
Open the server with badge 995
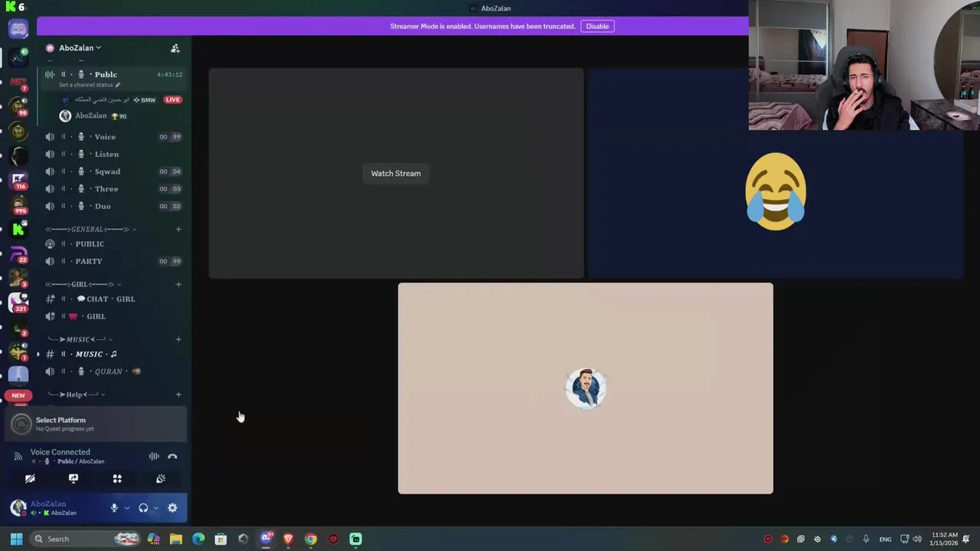tap(18, 204)
